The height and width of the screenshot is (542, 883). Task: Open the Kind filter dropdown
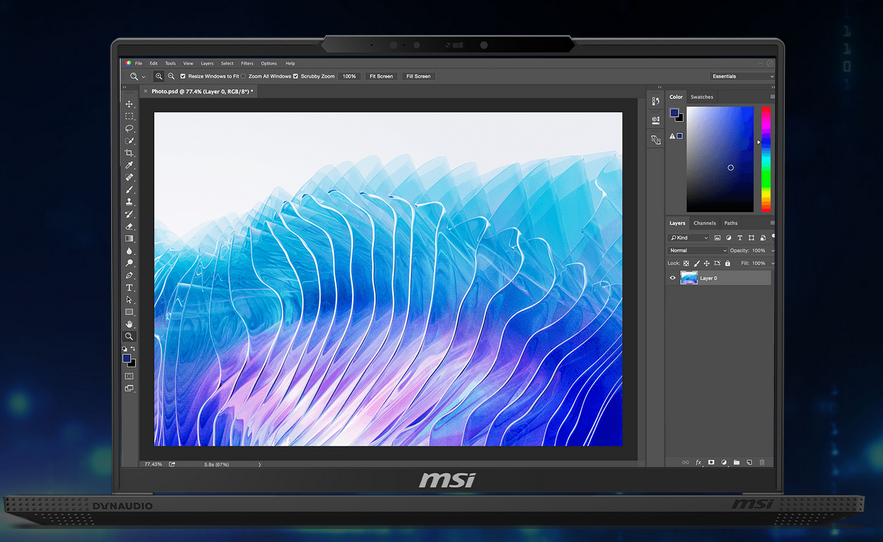point(689,238)
